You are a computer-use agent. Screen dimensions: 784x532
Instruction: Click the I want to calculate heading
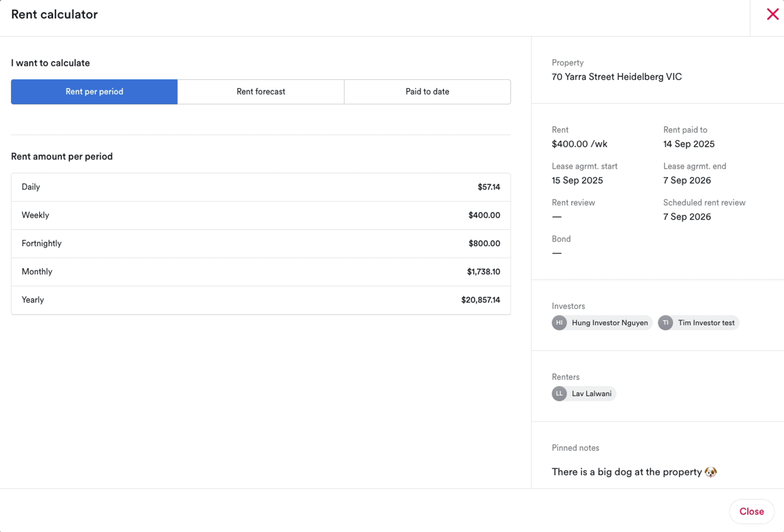(50, 63)
